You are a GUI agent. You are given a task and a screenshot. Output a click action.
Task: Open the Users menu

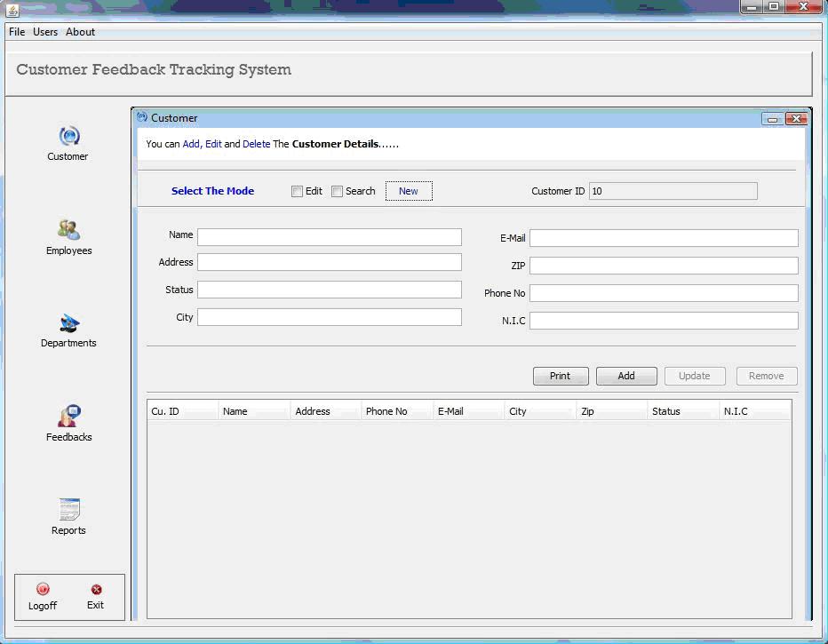click(45, 32)
